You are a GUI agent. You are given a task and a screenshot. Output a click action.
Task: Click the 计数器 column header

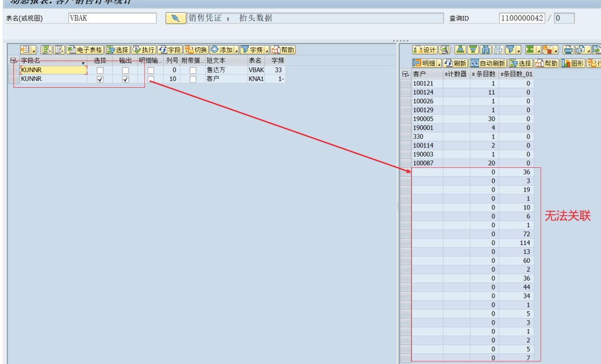coord(456,74)
